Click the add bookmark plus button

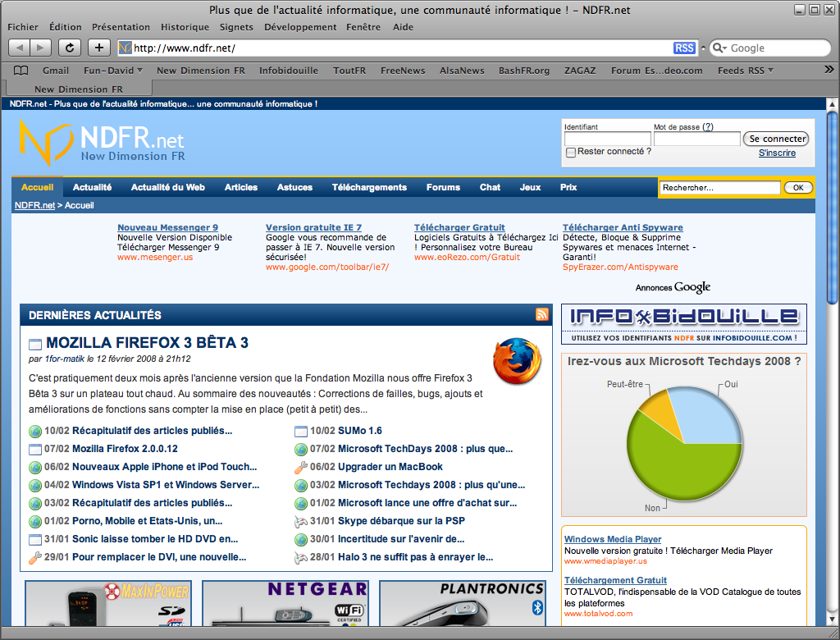[x=98, y=48]
